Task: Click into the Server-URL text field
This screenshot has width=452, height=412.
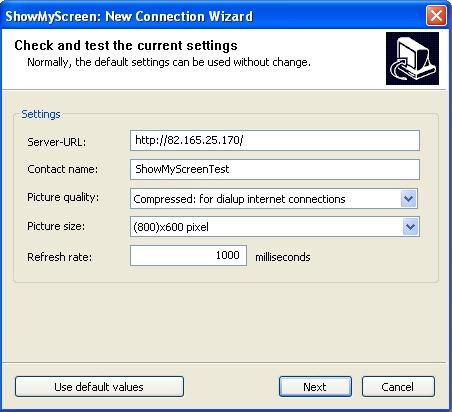Action: tap(275, 140)
